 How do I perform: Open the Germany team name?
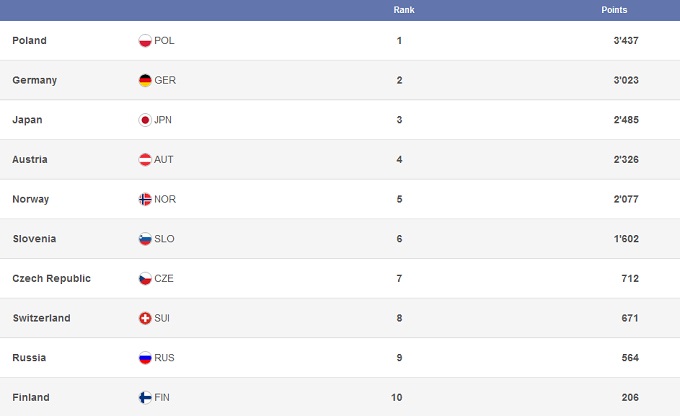coord(34,80)
